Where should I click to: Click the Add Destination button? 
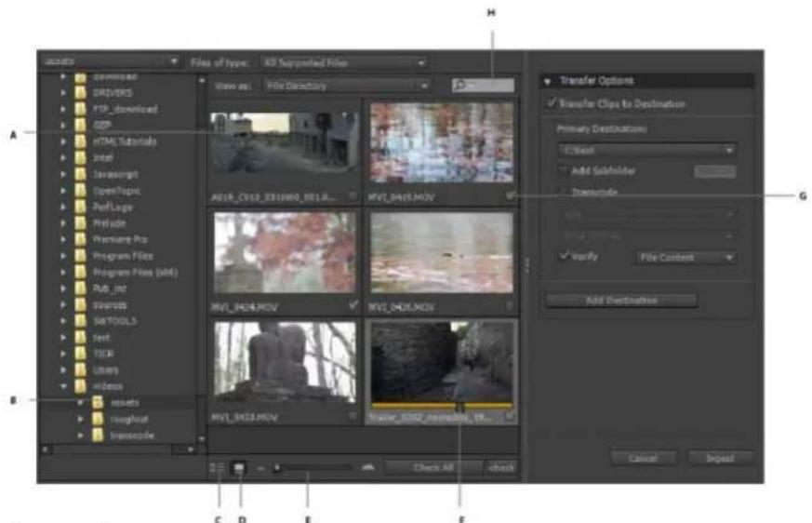tap(621, 301)
